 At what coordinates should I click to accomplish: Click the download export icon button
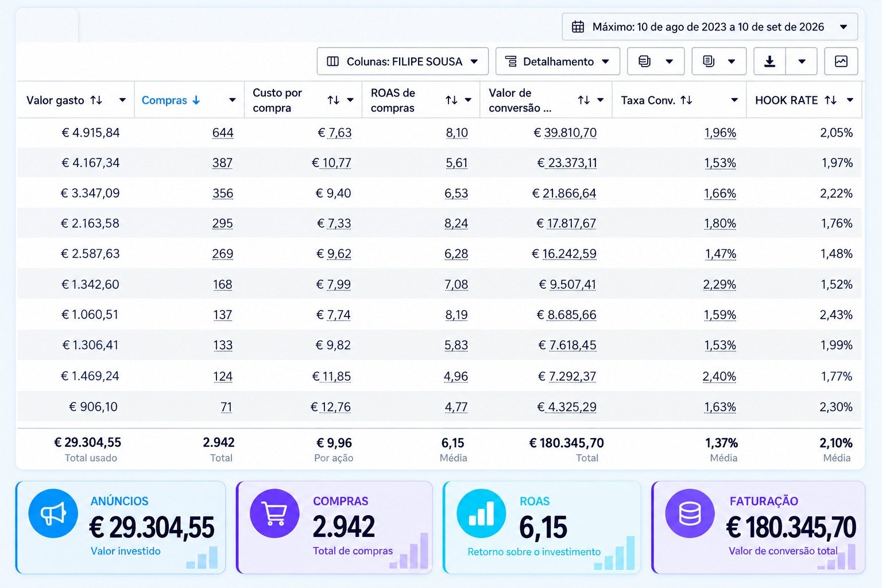pyautogui.click(x=769, y=61)
